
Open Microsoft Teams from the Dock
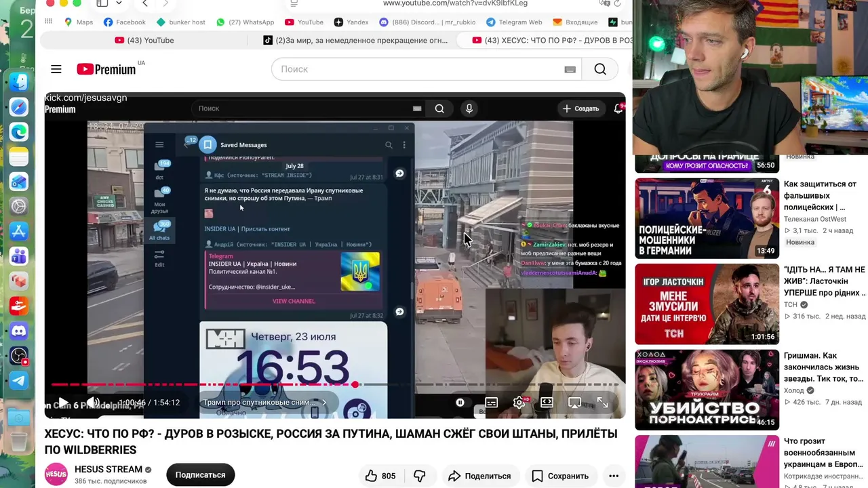(x=19, y=256)
